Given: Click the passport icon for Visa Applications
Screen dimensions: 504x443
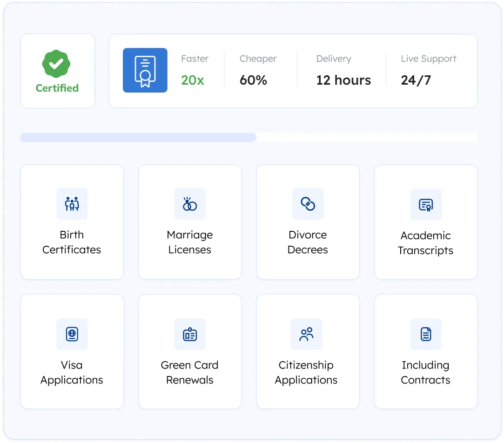Looking at the screenshot, I should [72, 334].
